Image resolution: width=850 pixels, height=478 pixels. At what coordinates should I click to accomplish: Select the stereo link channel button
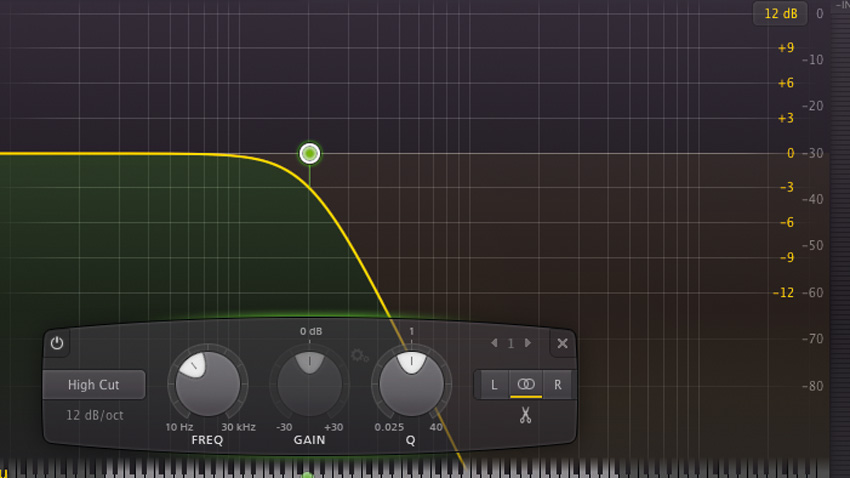click(526, 385)
